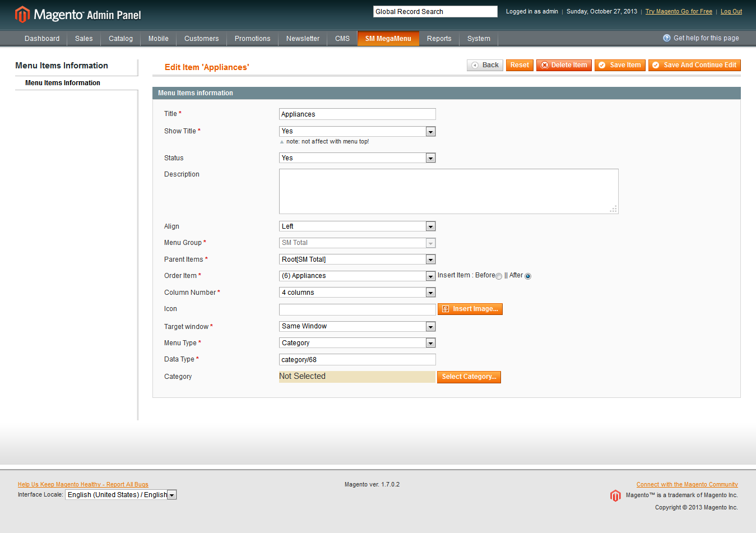Click the Insert Image button
This screenshot has width=756, height=533.
[470, 309]
